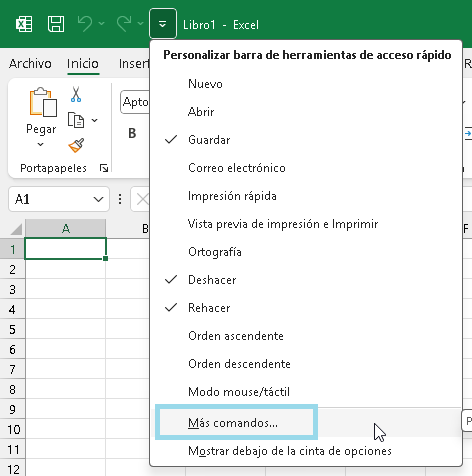Open the Portapapeles dialog launcher
The image size is (472, 476).
click(104, 168)
